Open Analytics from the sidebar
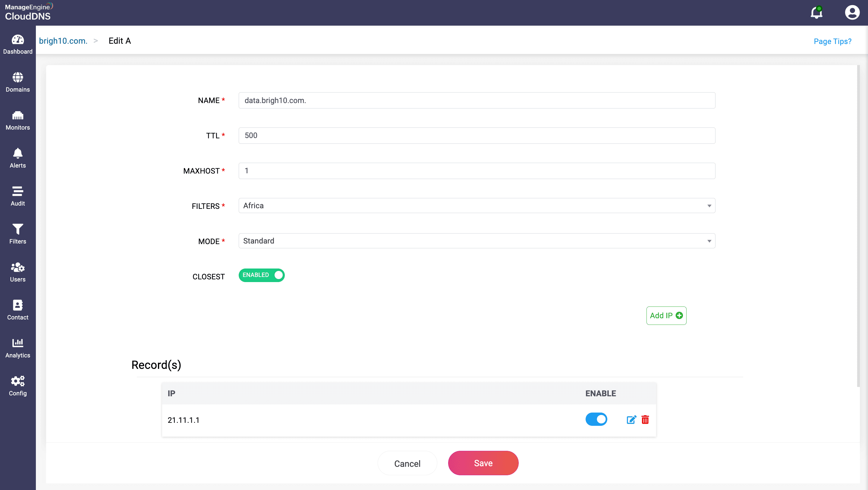The width and height of the screenshot is (868, 490). [x=18, y=348]
